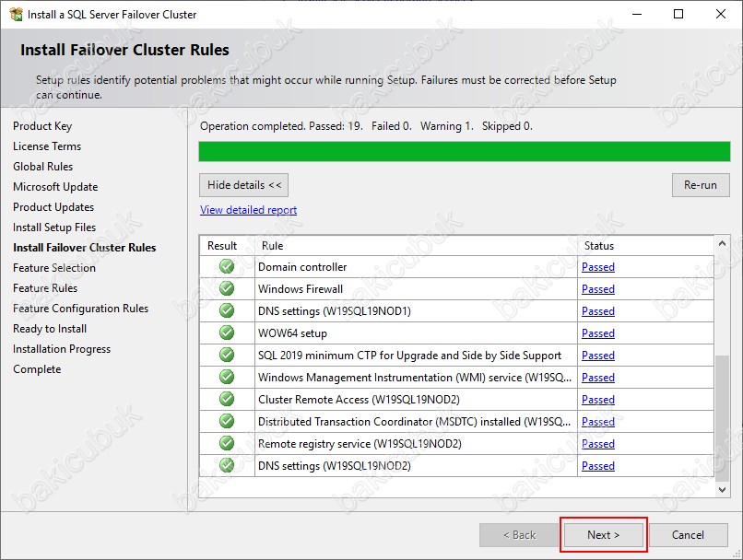Image resolution: width=743 pixels, height=560 pixels.
Task: Select Product Key step in sidebar
Action: [x=42, y=126]
